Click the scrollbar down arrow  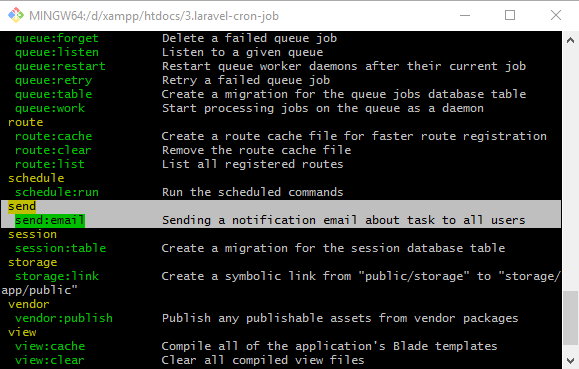coord(571,361)
